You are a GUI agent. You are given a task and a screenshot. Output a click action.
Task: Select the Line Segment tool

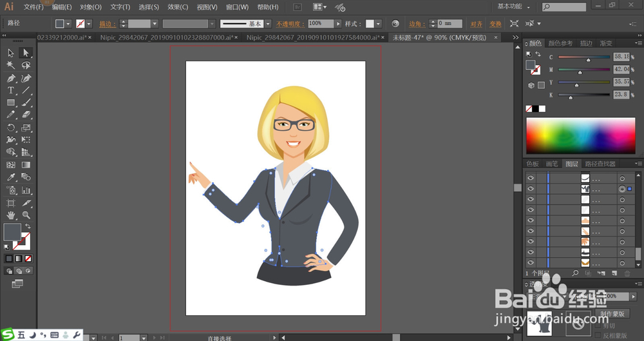(x=26, y=90)
